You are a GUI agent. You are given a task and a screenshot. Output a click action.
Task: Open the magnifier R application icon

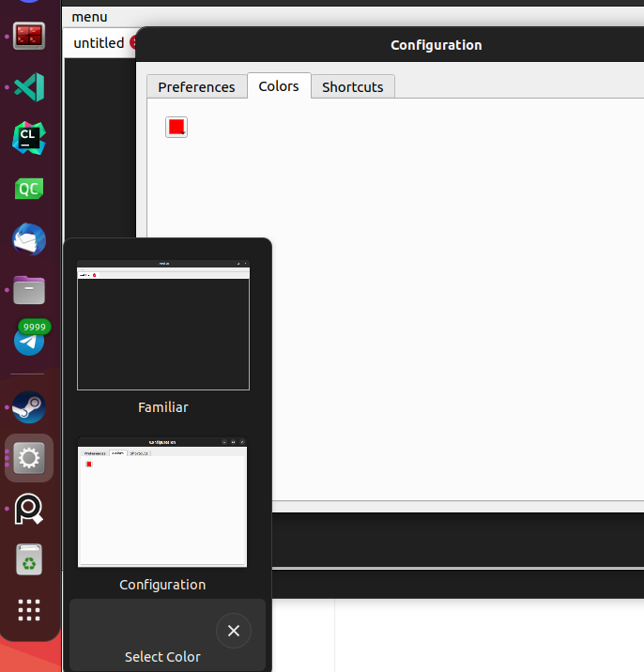tap(29, 509)
